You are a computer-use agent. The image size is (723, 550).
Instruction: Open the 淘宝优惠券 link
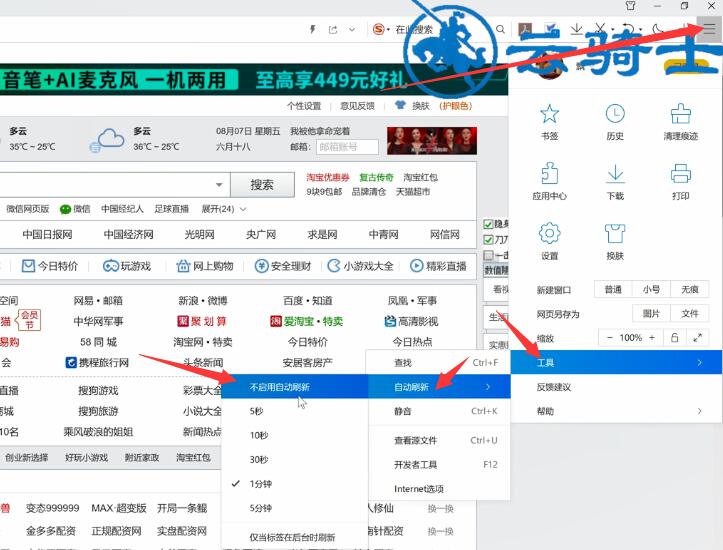point(328,177)
